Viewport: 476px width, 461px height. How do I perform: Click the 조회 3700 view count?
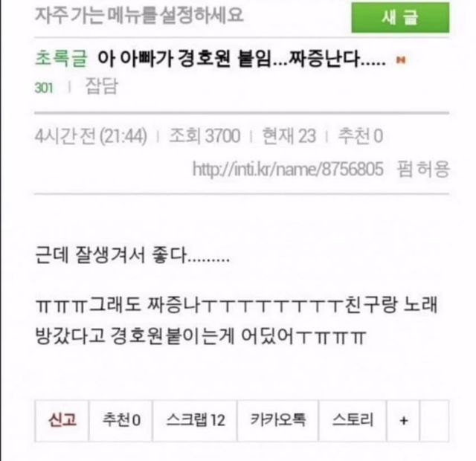tap(205, 135)
